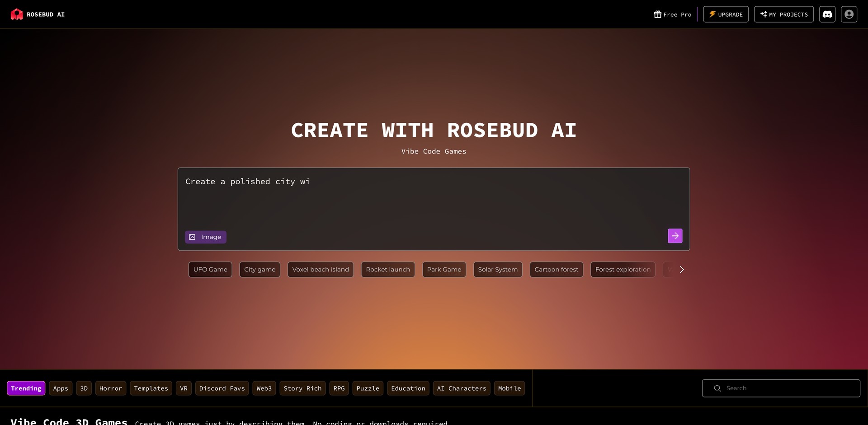Select the VR category
Image resolution: width=868 pixels, height=425 pixels.
click(x=184, y=388)
